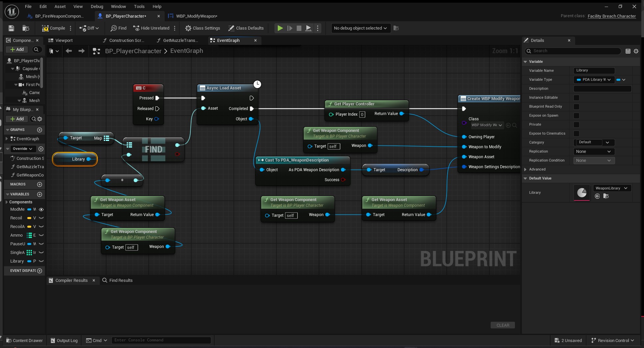Open the graph bookmarks dropdown
Viewport: 644px width, 348px height.
tap(54, 51)
